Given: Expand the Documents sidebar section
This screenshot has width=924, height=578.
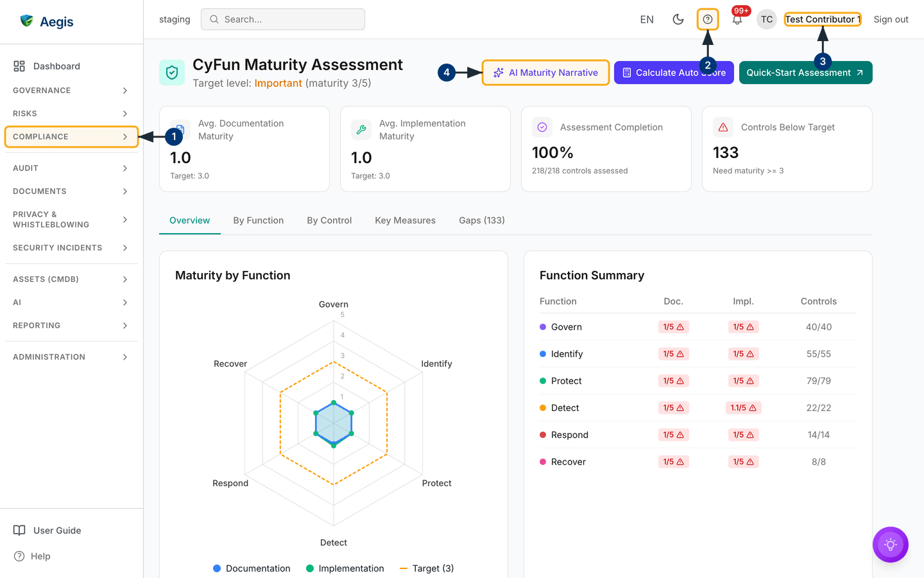Looking at the screenshot, I should 71,191.
